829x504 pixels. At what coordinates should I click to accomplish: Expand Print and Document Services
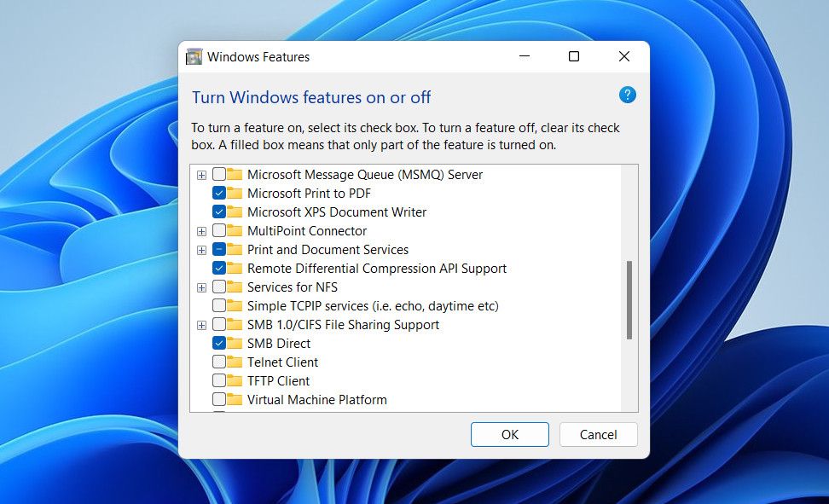[x=201, y=250]
